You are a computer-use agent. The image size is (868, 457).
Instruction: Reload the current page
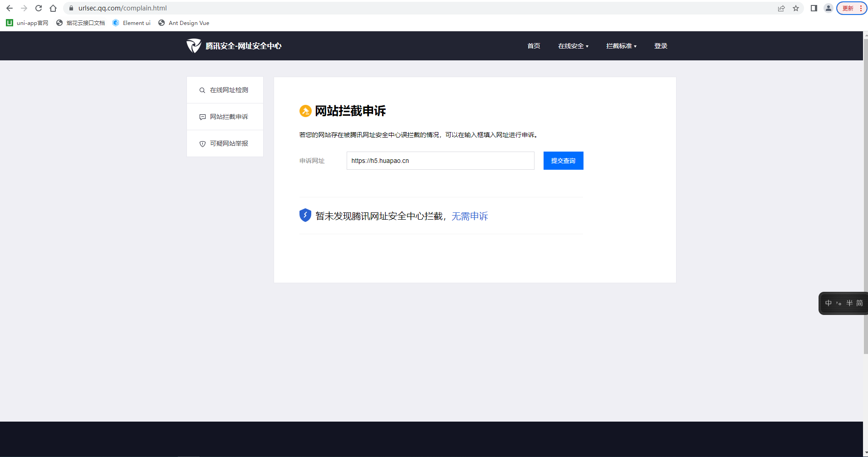click(39, 8)
